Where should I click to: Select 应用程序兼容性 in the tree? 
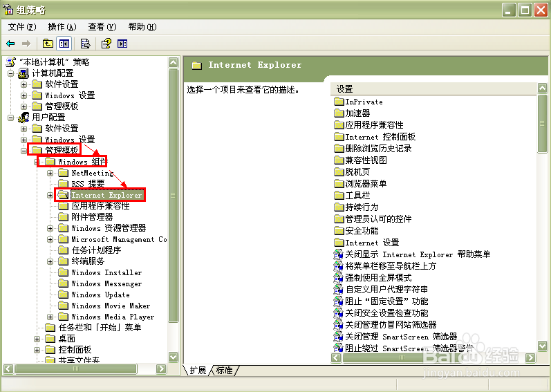pyautogui.click(x=100, y=206)
